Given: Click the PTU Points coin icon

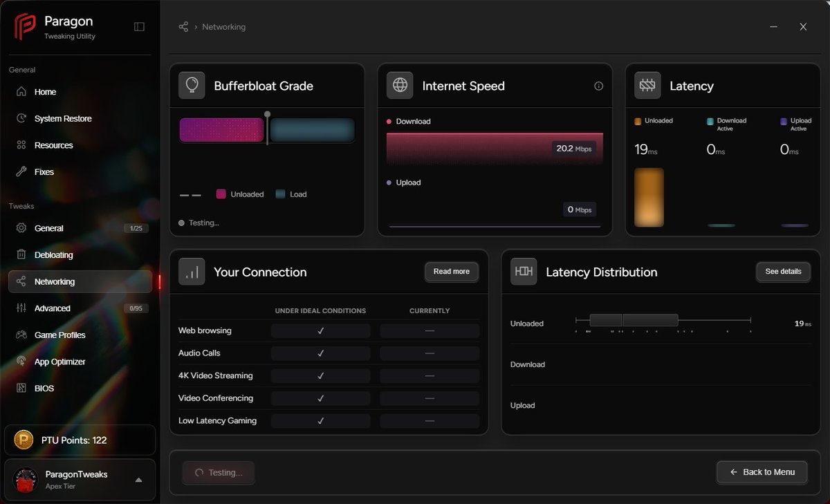Looking at the screenshot, I should pyautogui.click(x=25, y=440).
